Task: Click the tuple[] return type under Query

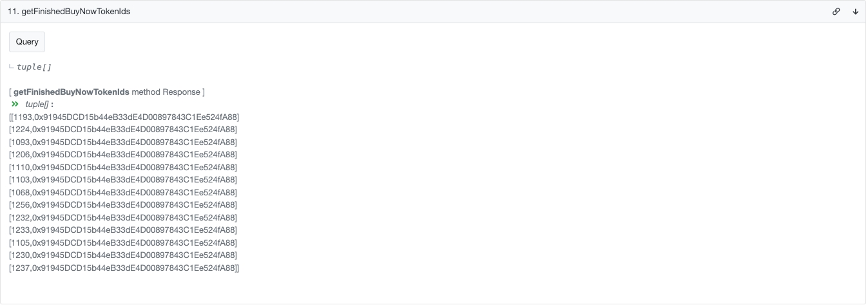Action: point(34,67)
